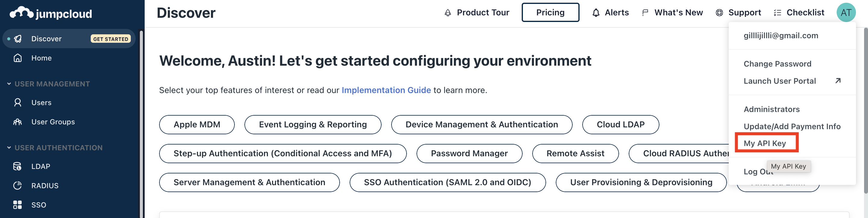Choose Change Password from account menu
Viewport: 868px width, 218px height.
click(777, 64)
